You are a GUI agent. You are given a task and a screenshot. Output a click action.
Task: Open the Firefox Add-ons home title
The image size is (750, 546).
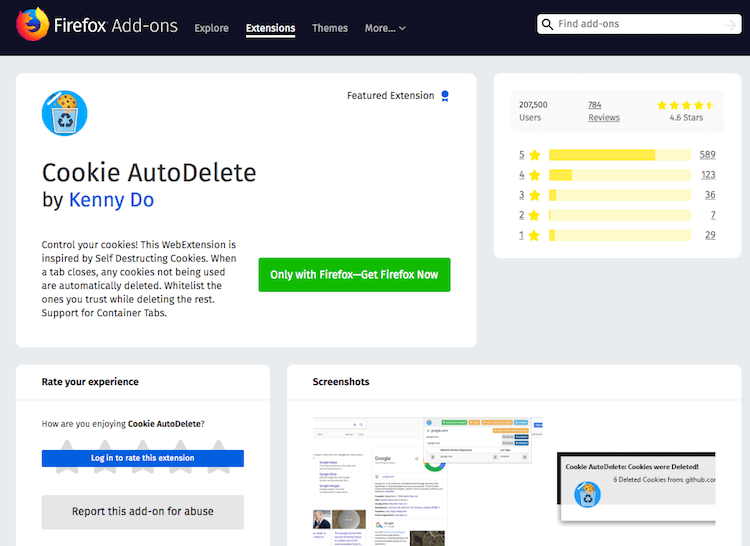(x=116, y=25)
